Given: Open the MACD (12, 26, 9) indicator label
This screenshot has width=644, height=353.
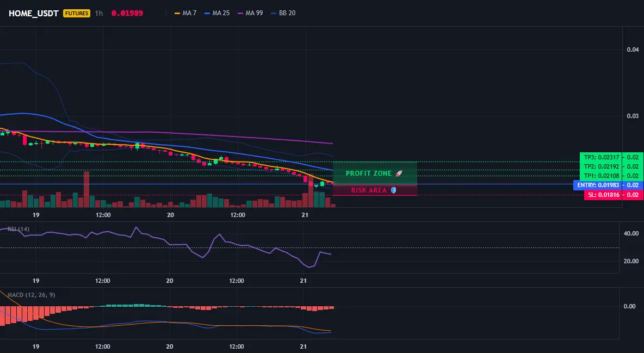Looking at the screenshot, I should (x=31, y=295).
